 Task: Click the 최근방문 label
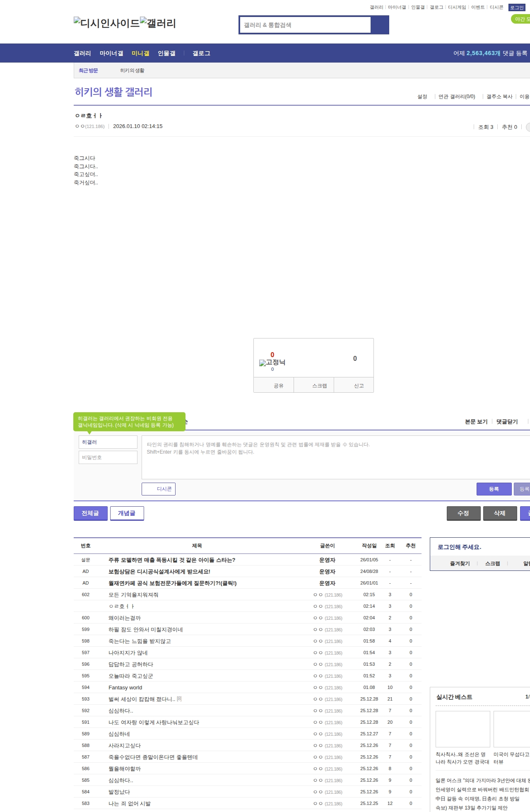click(x=88, y=70)
